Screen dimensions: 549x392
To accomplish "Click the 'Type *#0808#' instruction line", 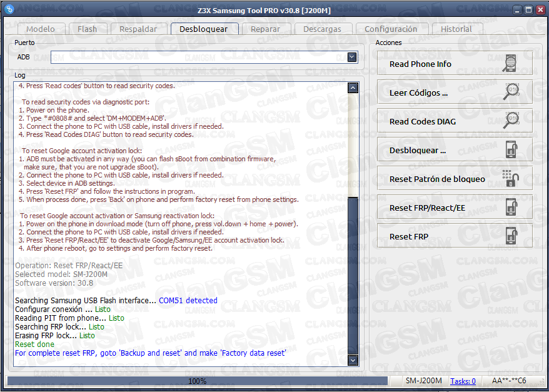I will click(x=93, y=118).
